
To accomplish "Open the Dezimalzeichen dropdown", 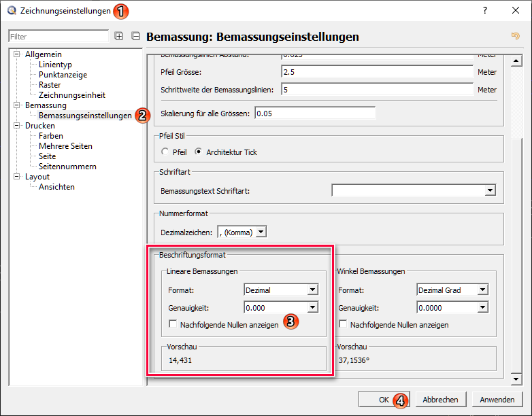I will (x=259, y=232).
